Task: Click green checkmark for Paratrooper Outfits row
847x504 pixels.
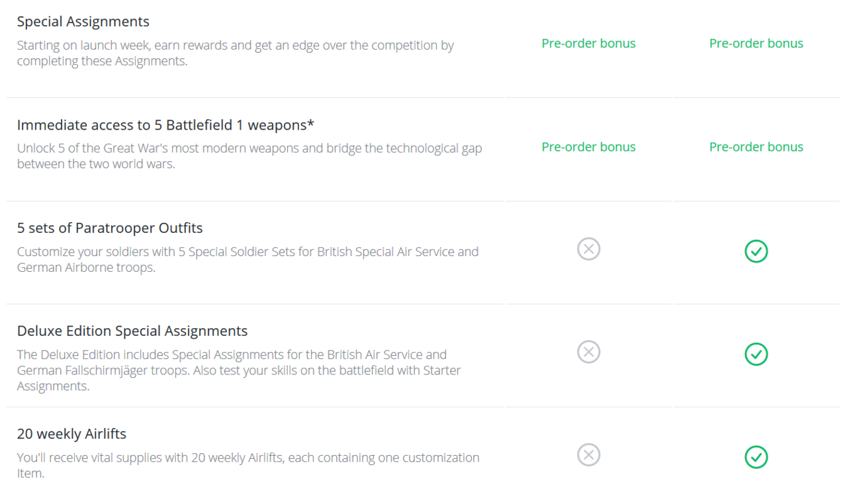Action: [756, 251]
